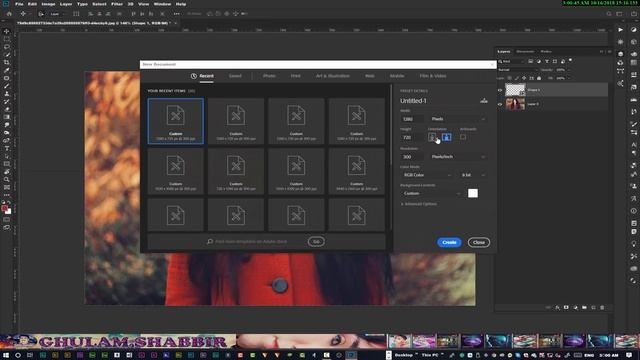Select the Eyedropper tool
Screen dimensions: 640x360
click(7, 70)
